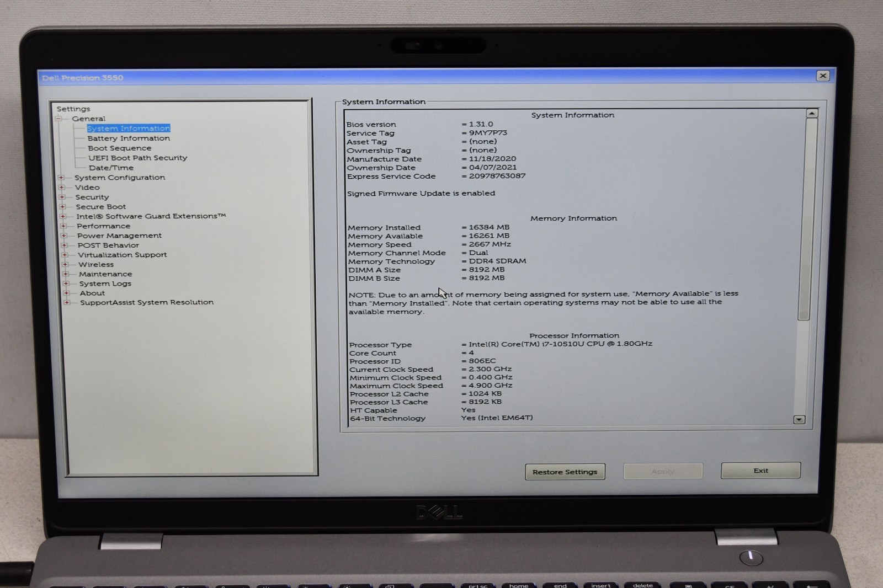This screenshot has width=883, height=588.
Task: Click the scroll down arrow in info panel
Action: (x=799, y=420)
